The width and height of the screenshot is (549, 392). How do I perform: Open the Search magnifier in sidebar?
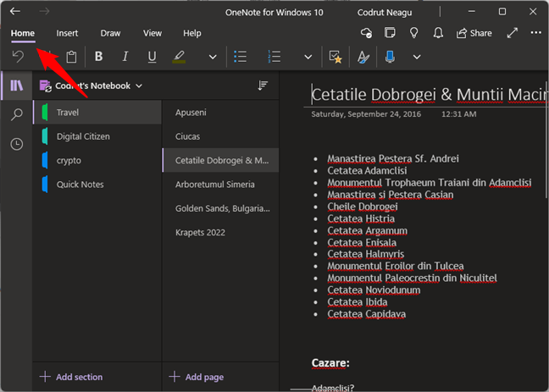click(16, 114)
